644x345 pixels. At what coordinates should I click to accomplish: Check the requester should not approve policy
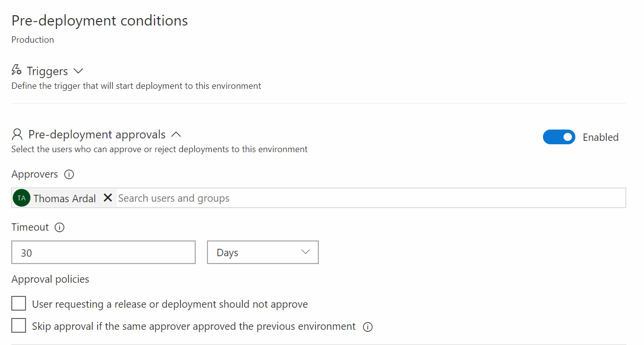click(18, 303)
